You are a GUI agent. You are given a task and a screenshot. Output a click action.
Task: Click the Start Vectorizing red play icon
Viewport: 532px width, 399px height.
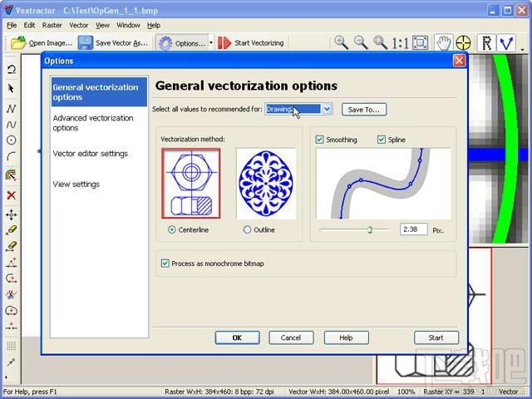tap(224, 43)
